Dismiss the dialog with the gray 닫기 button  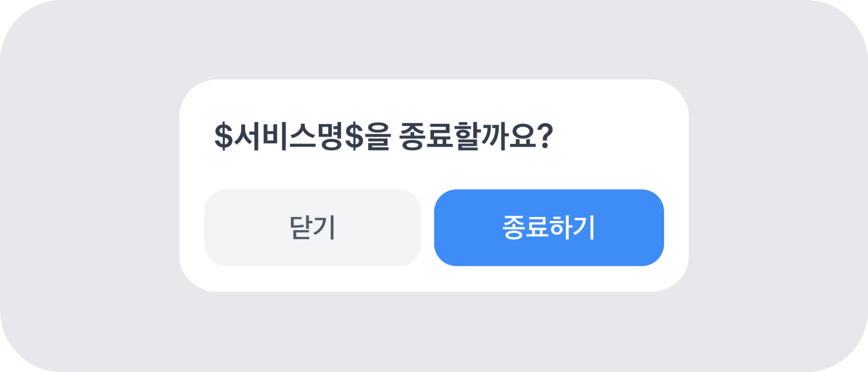[312, 228]
